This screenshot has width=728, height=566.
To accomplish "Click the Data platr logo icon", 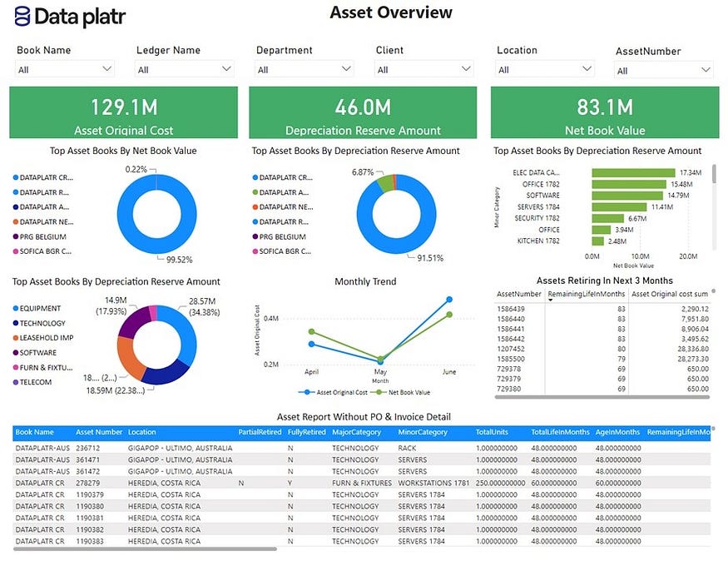I will [x=22, y=16].
